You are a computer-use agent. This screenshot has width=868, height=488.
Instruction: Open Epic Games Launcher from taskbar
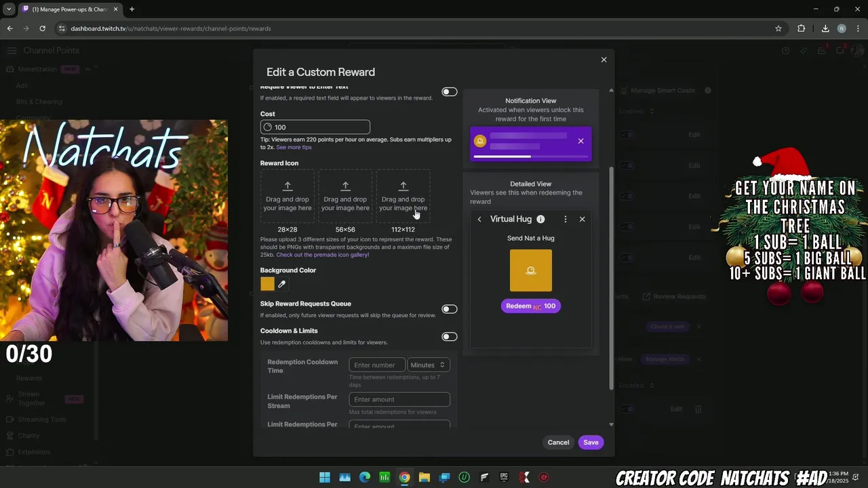[x=504, y=477]
